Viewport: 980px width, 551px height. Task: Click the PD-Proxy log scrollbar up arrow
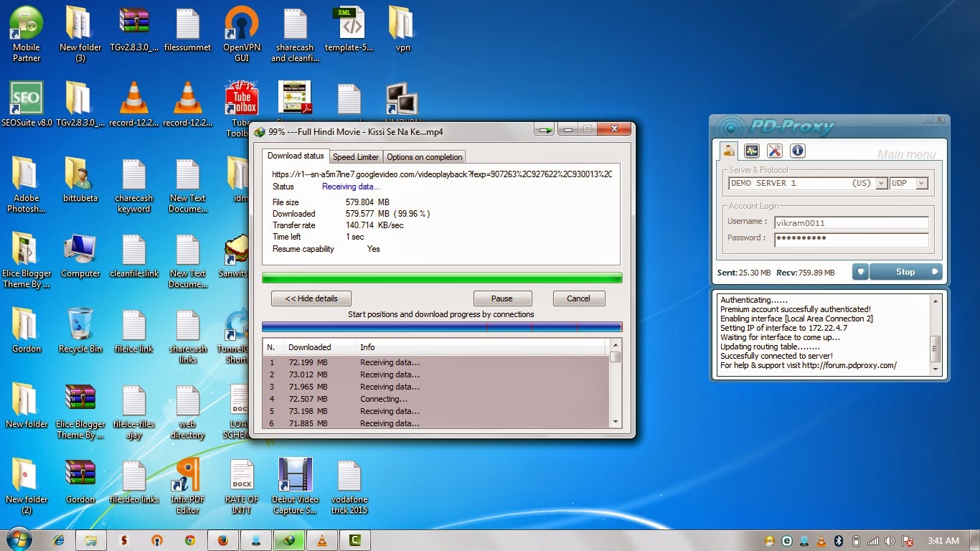(935, 300)
